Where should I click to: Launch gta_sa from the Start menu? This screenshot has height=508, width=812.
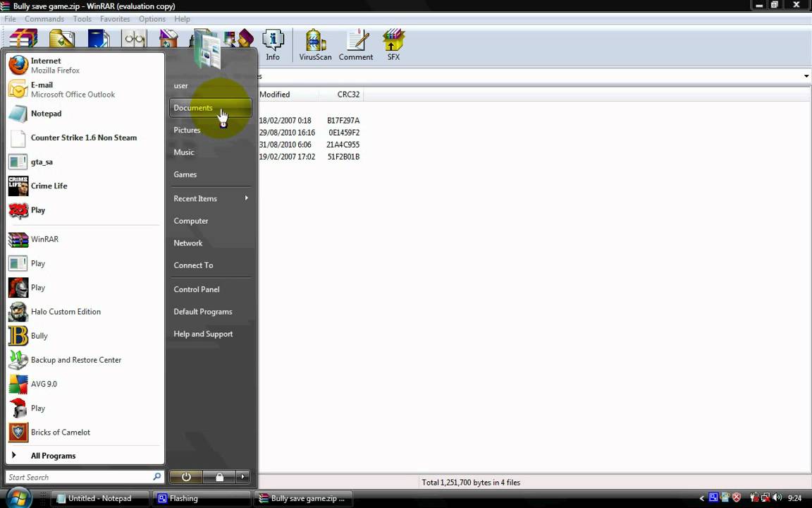(85, 162)
